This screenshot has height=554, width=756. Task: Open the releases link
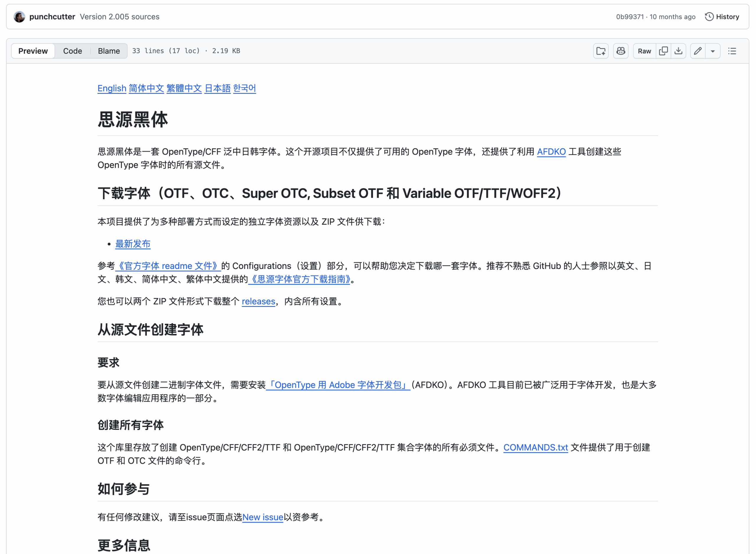[x=258, y=301]
